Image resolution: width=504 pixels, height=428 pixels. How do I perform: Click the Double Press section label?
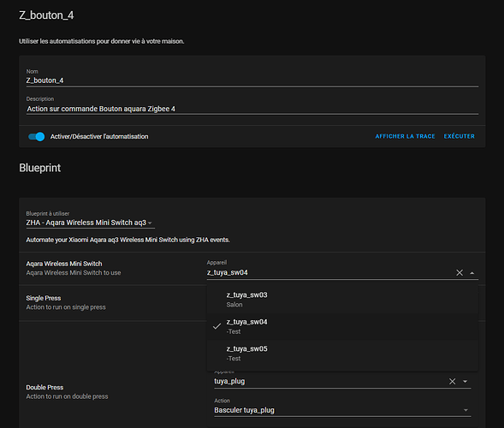pyautogui.click(x=44, y=388)
